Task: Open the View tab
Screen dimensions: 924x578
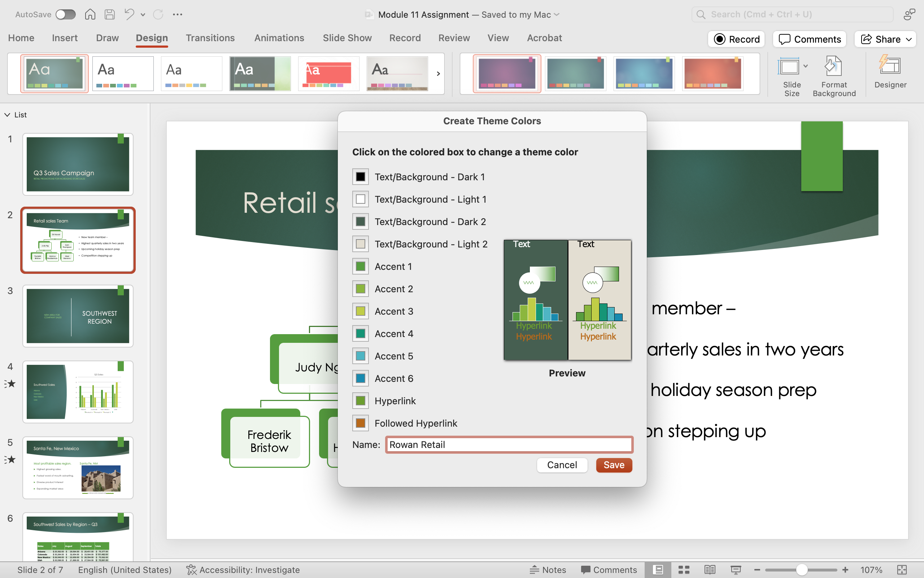Action: tap(498, 38)
